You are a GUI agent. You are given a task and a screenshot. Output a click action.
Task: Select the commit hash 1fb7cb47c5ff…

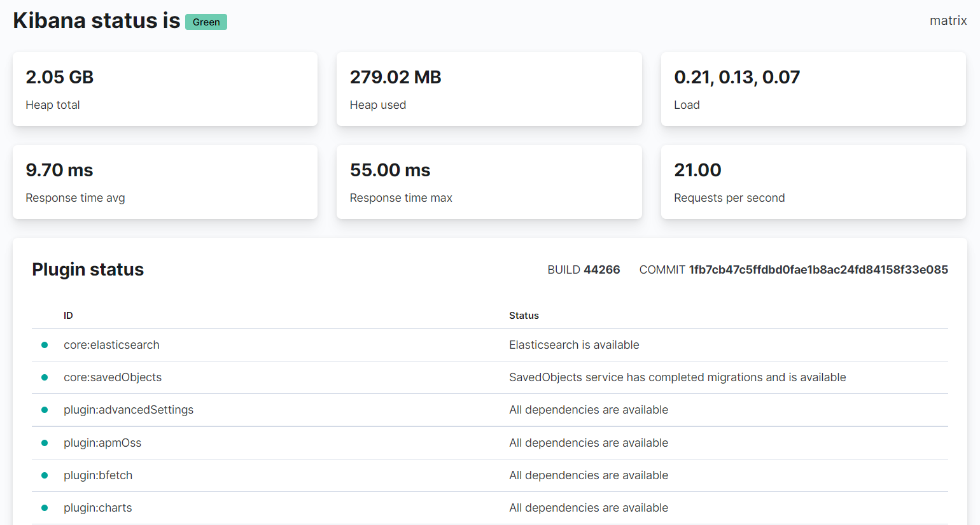coord(818,270)
